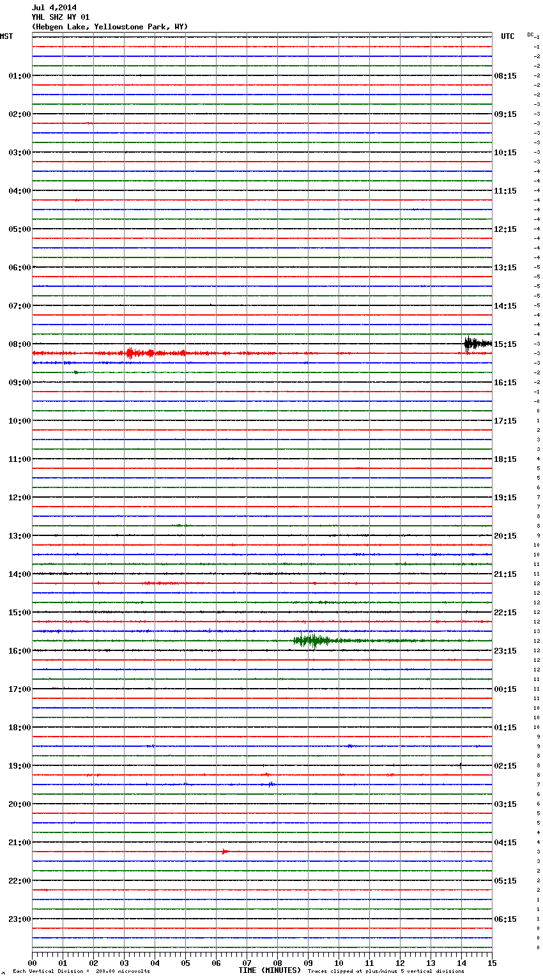Click 'Traces clipped at plus/minus 5 vertical divisions'
The width and height of the screenshot is (543, 980).
tap(386, 972)
